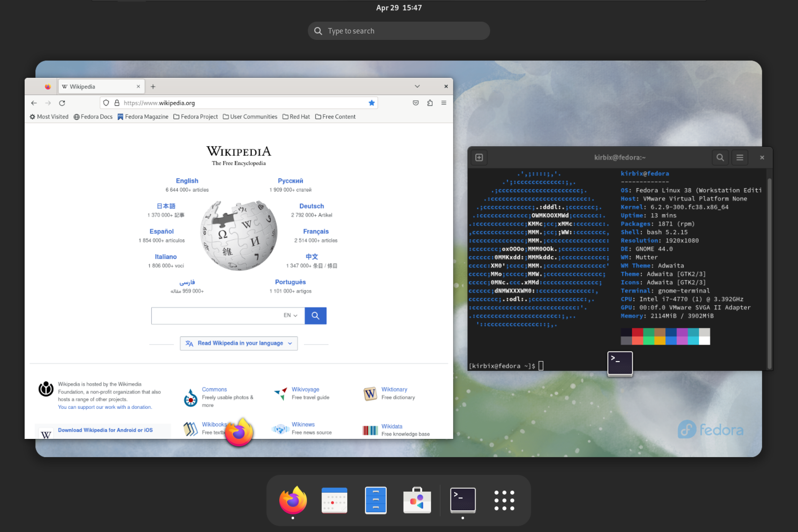798x532 pixels.
Task: Click the bookmark star icon in Firefox
Action: (372, 102)
